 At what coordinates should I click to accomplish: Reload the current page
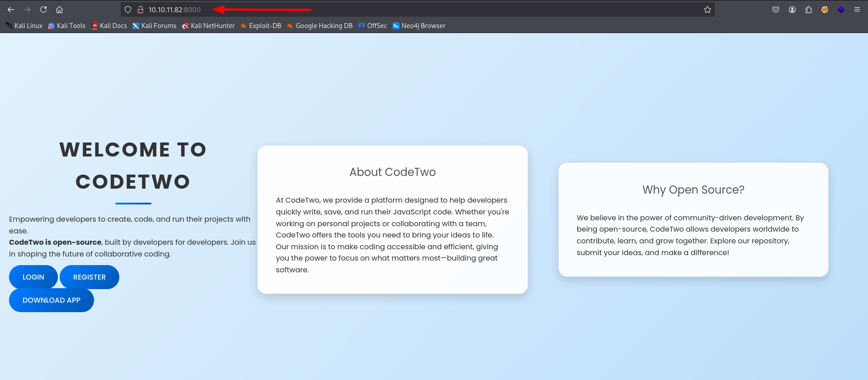pos(43,9)
